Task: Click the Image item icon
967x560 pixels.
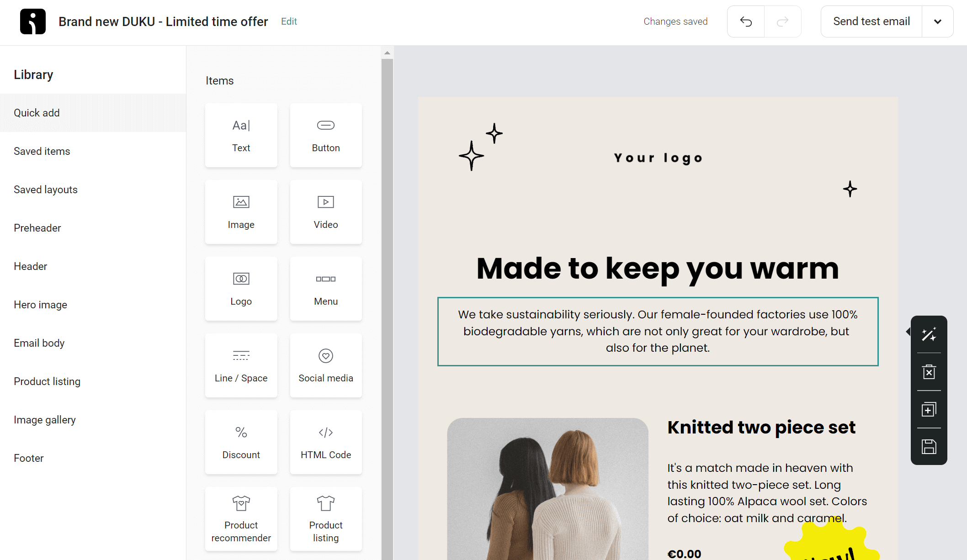Action: (x=241, y=202)
